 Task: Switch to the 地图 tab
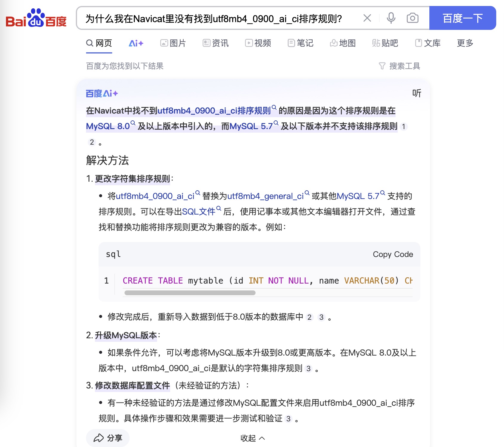click(343, 43)
